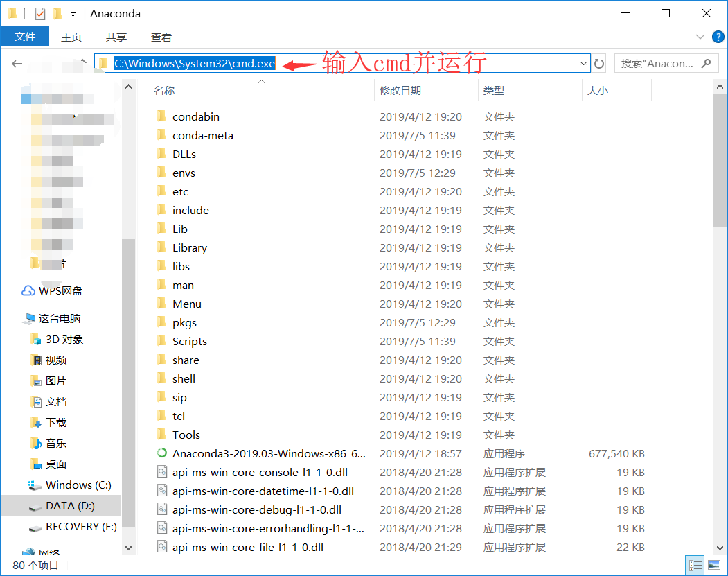This screenshot has width=728, height=576.
Task: Open 桌面 in navigation pane
Action: coord(56,464)
